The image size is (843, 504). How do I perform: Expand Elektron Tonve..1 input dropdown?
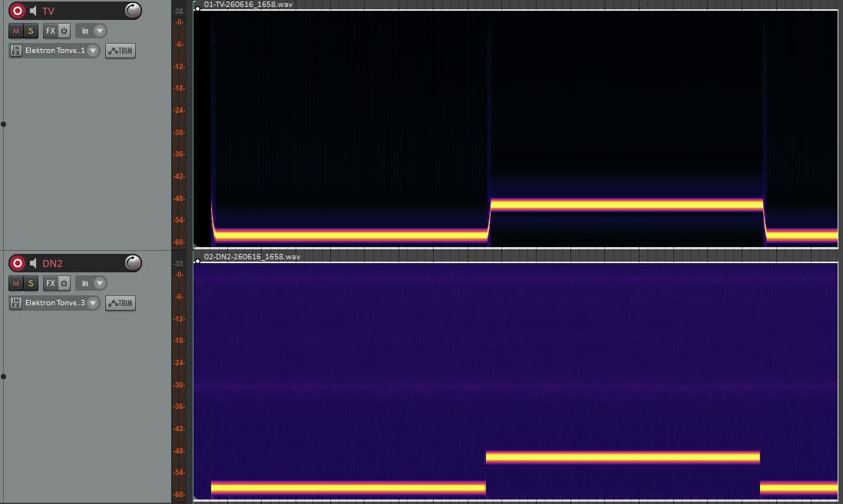93,51
